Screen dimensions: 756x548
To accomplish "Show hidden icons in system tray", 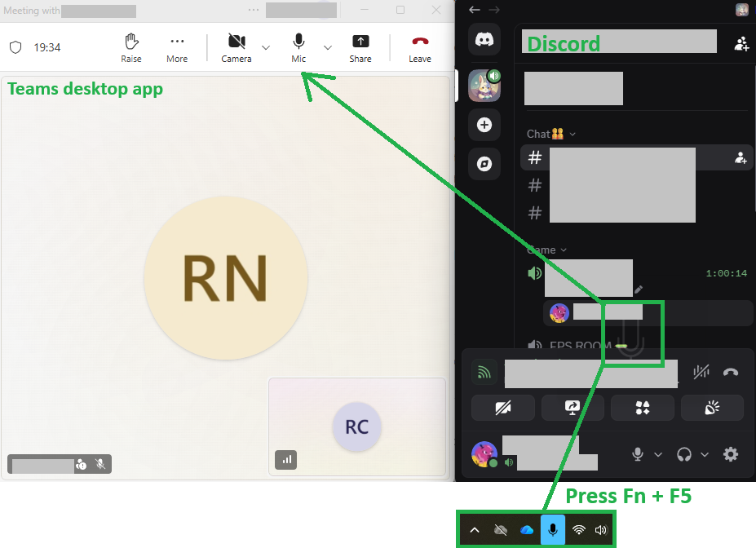I will pyautogui.click(x=475, y=530).
